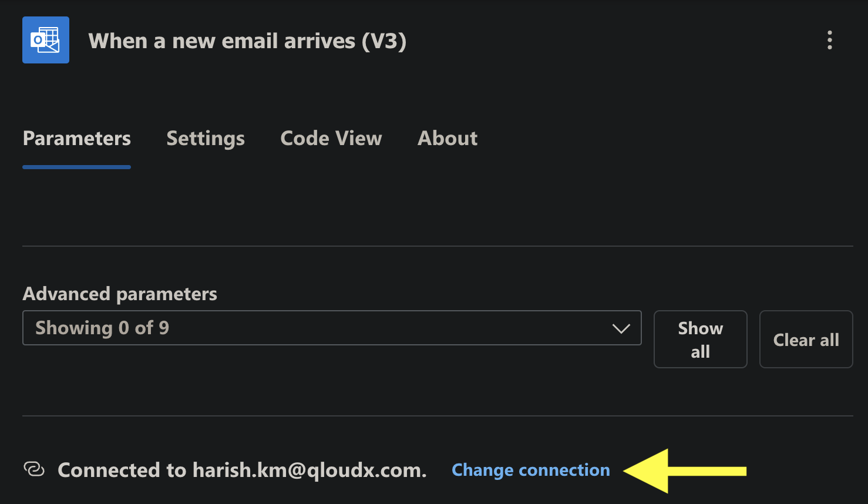Open the Settings tab

(x=206, y=139)
